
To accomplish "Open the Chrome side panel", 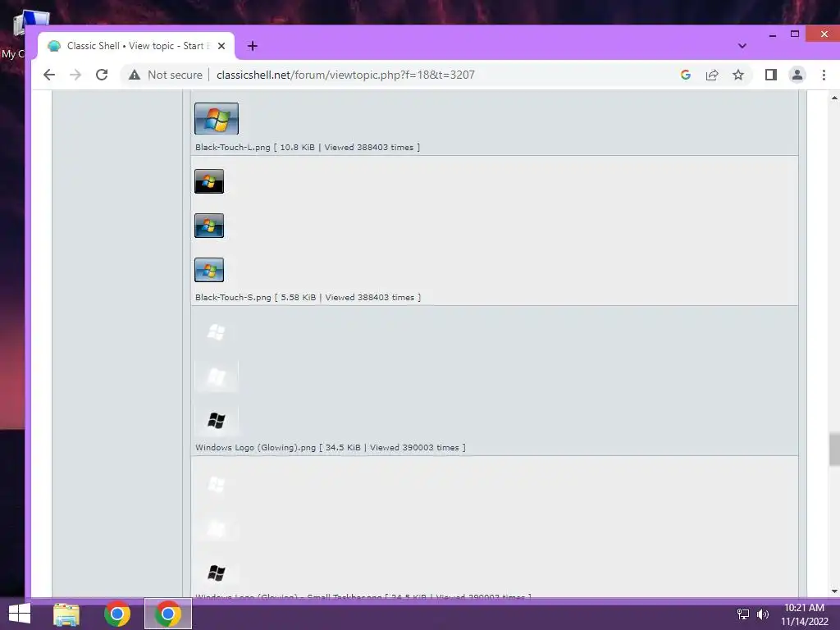I will pos(771,75).
